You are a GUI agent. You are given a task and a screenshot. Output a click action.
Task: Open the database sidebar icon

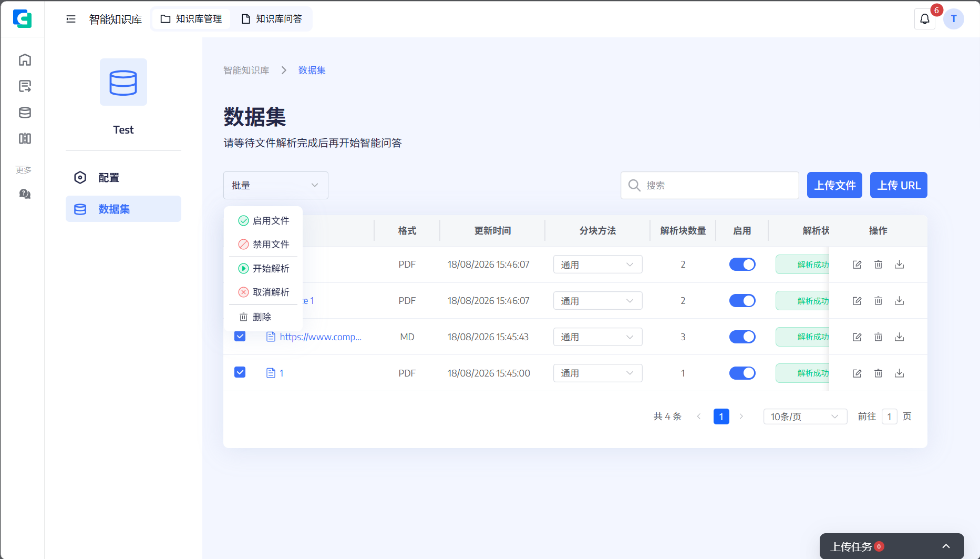pos(25,113)
